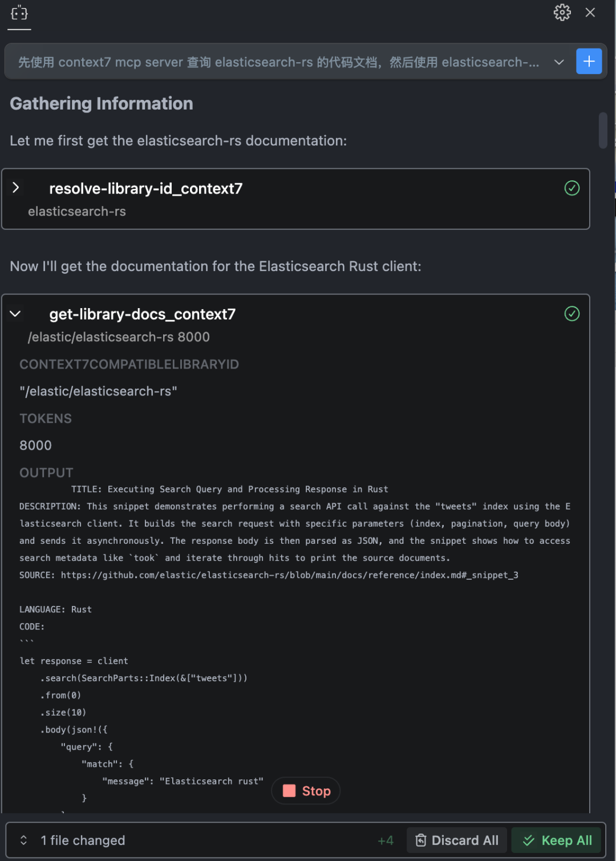Click the clipboard icon on Discard All
616x861 pixels.
coord(421,840)
